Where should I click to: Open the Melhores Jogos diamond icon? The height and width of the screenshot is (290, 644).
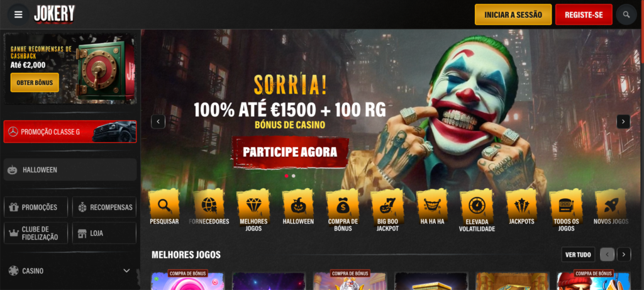coord(253,204)
